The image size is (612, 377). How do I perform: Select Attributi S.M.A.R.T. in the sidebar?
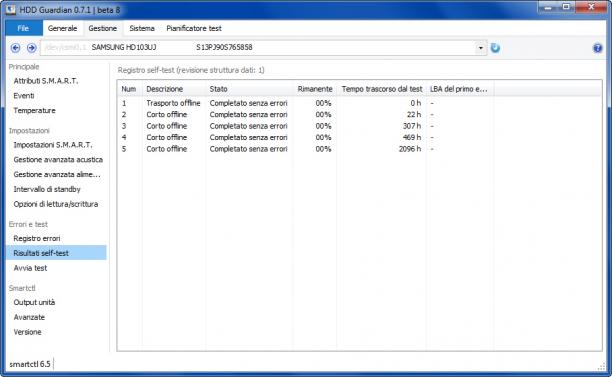[46, 81]
